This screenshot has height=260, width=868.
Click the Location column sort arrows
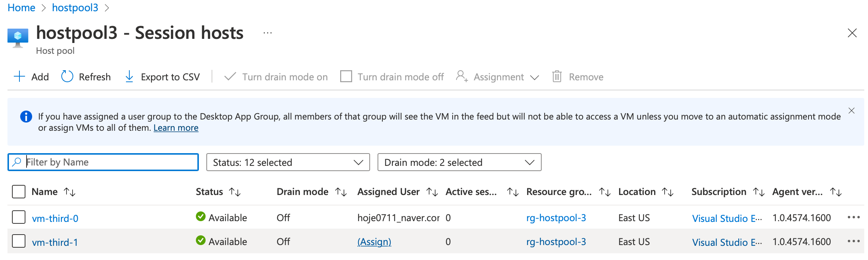click(x=668, y=192)
